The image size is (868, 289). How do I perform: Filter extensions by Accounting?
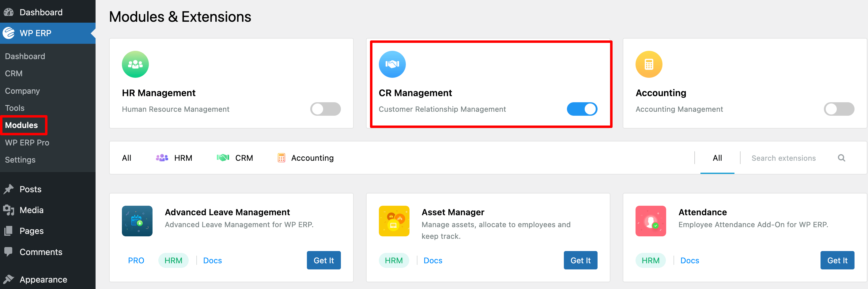pyautogui.click(x=305, y=158)
